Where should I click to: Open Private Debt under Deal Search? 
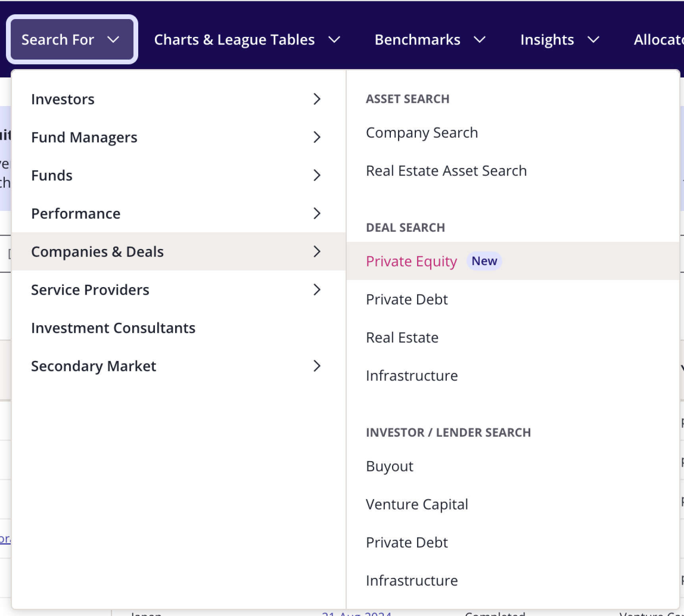coord(407,299)
